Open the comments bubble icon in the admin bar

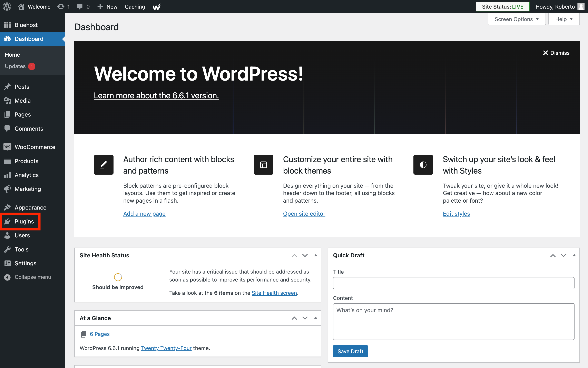pos(79,7)
